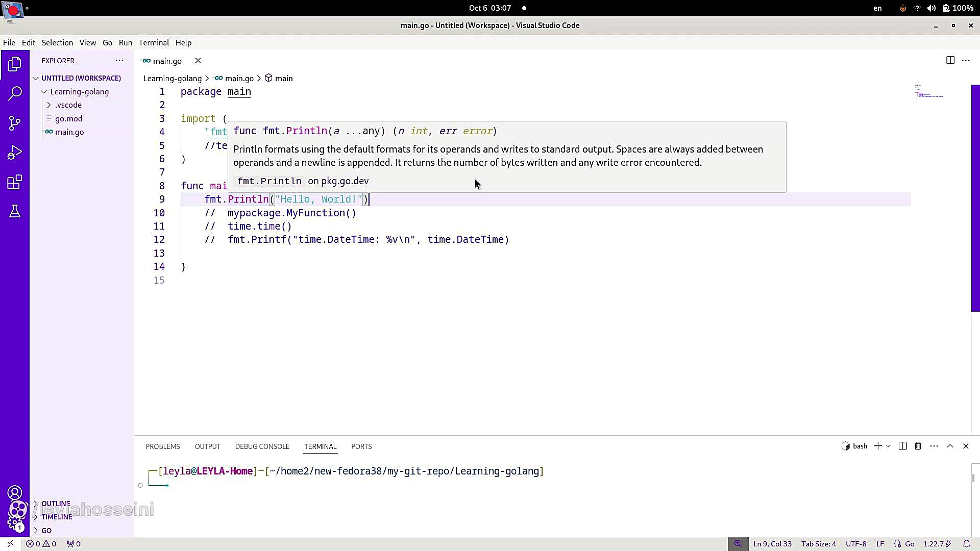Expand the .vscode folder
This screenshot has width=980, height=551.
pyautogui.click(x=68, y=105)
